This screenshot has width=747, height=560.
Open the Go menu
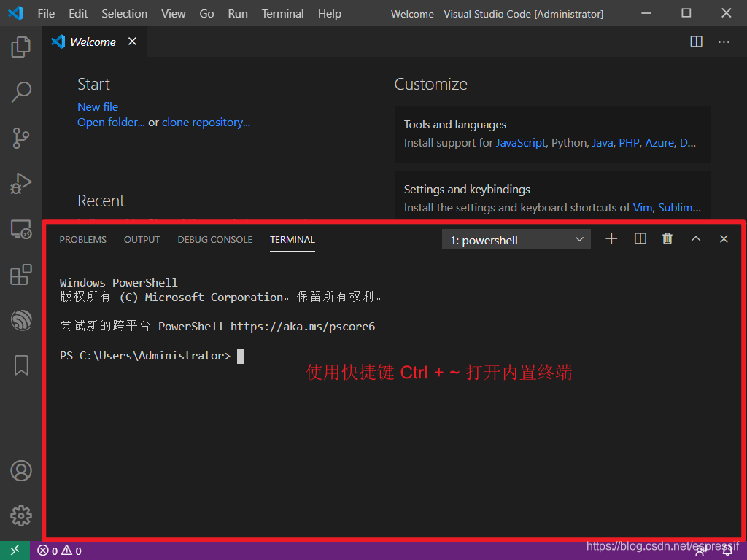pos(206,14)
